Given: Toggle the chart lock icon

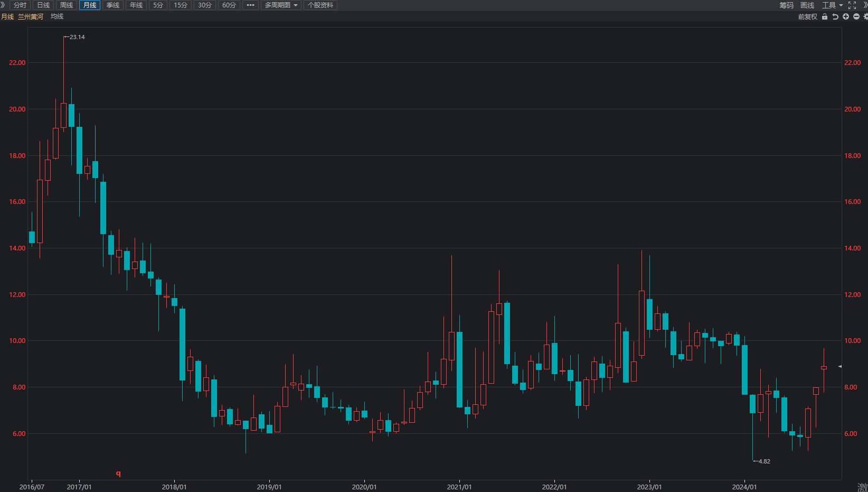Looking at the screenshot, I should [x=825, y=17].
